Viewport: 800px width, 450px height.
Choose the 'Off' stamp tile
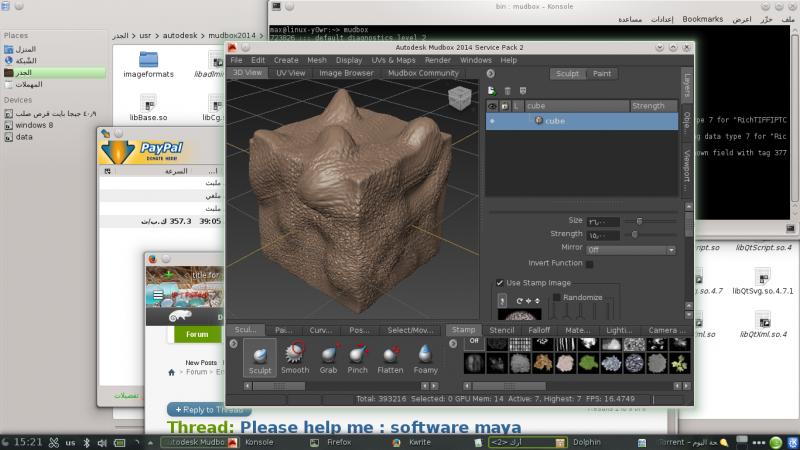[474, 344]
